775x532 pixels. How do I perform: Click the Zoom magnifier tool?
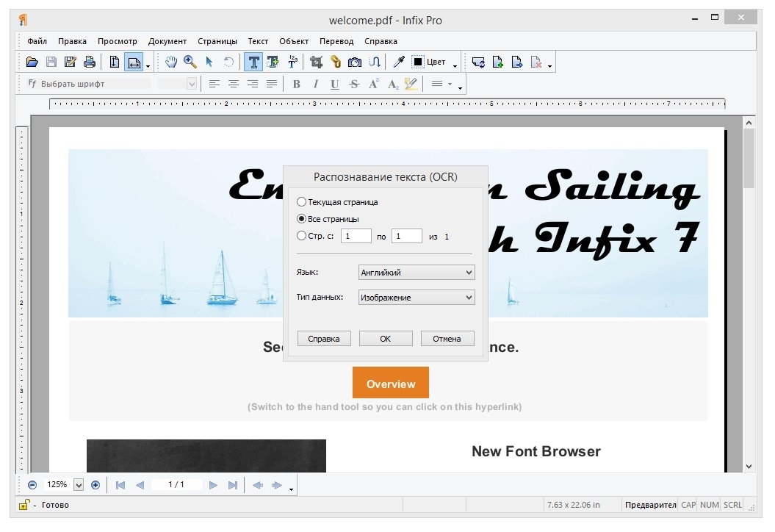190,62
